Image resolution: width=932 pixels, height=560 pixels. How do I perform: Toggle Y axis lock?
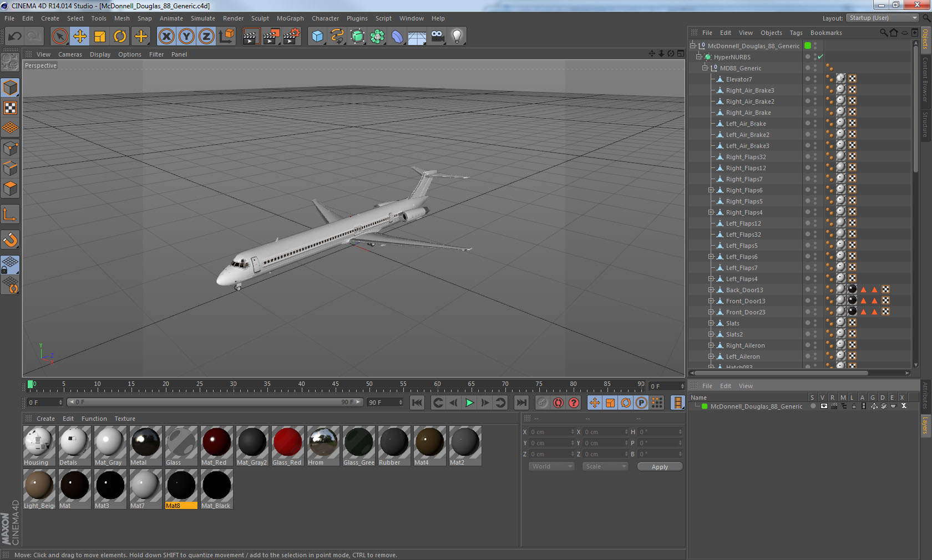(x=186, y=37)
